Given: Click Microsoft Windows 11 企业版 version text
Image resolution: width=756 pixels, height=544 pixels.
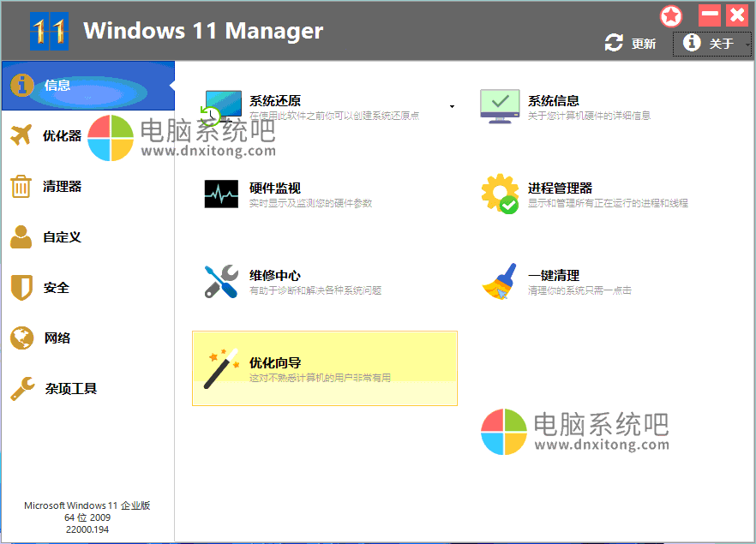Looking at the screenshot, I should click(x=87, y=505).
